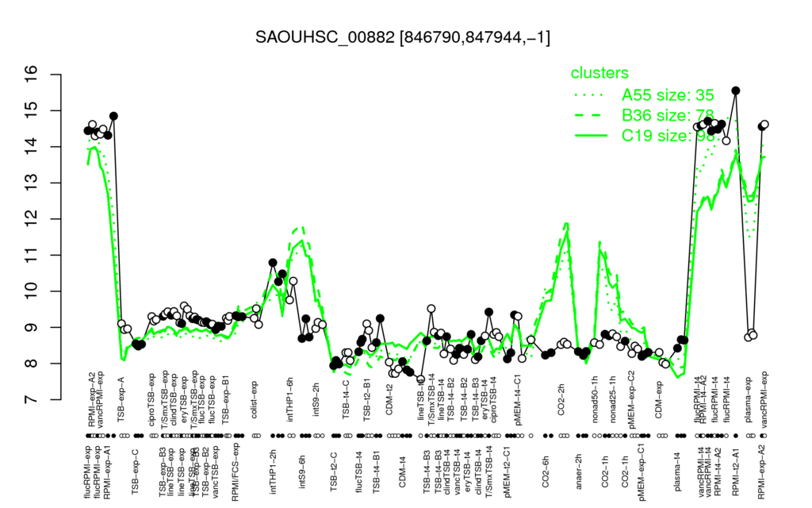This screenshot has height=508, width=812.
Task: Click the 'flucTSB-t4' bottom label
Action: pos(359,471)
